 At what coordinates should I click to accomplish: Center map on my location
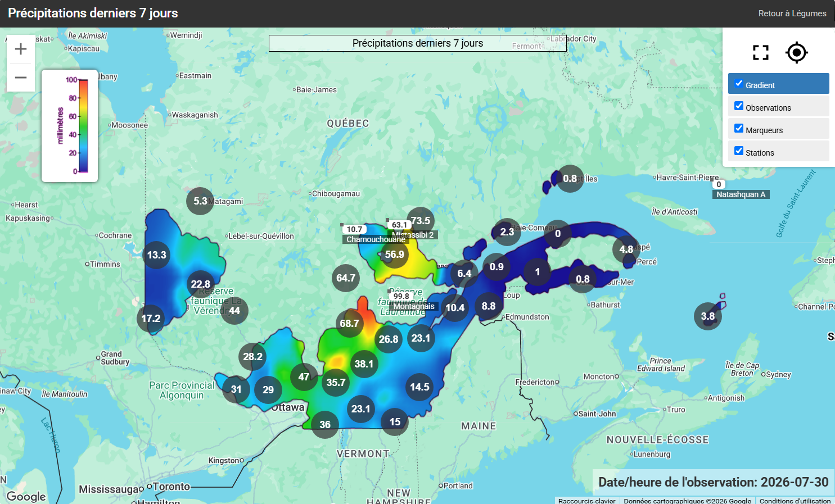tap(797, 53)
